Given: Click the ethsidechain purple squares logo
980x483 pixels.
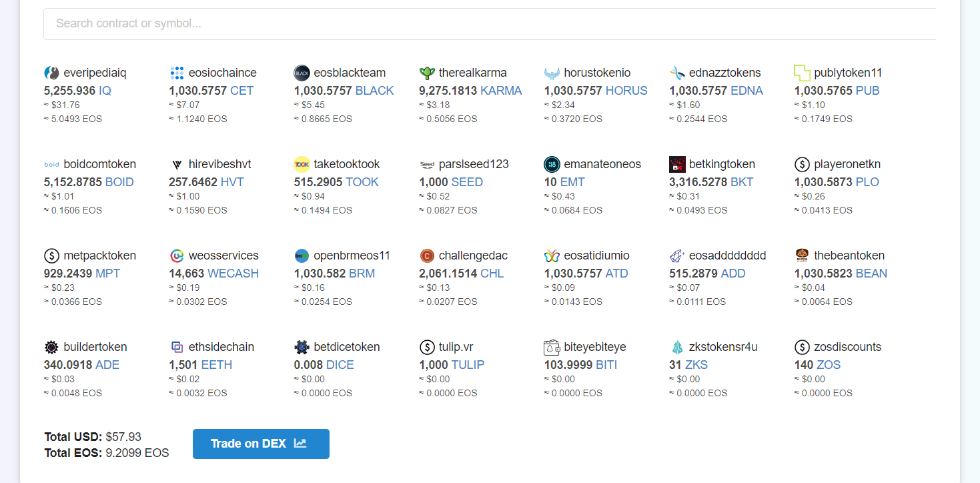Looking at the screenshot, I should [177, 347].
